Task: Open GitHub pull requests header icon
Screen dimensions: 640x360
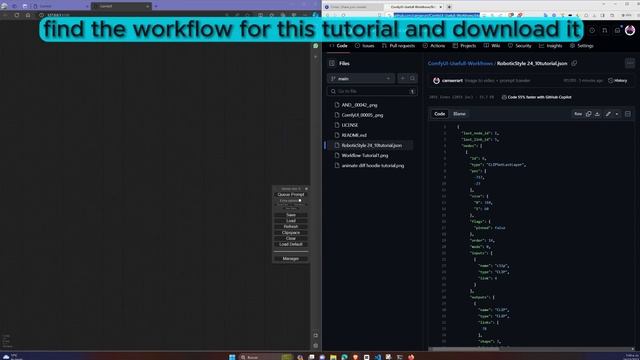Action: pos(605,30)
